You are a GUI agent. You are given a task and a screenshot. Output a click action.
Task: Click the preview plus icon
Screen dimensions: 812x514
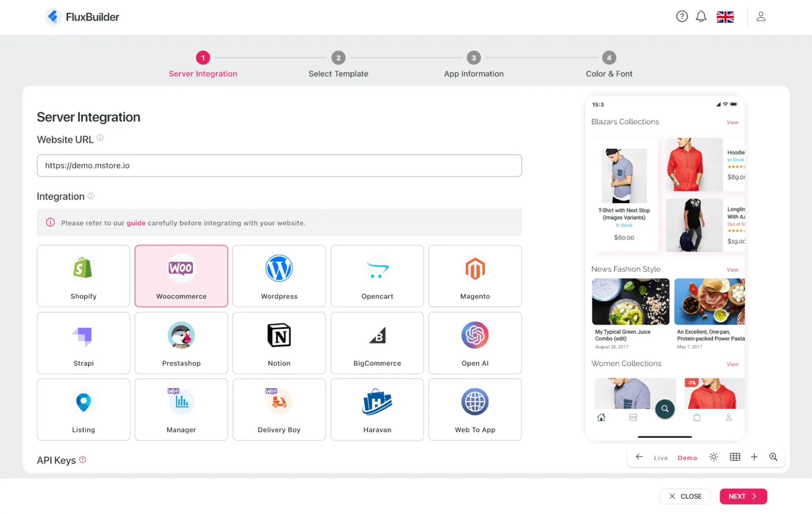(754, 457)
